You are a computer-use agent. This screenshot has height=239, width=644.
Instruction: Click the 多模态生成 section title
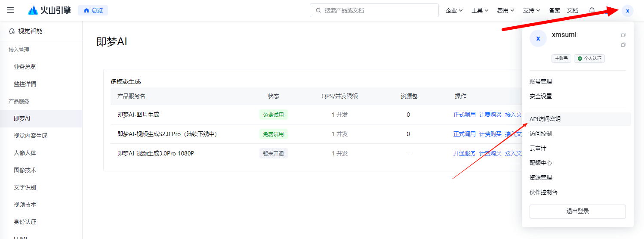126,81
